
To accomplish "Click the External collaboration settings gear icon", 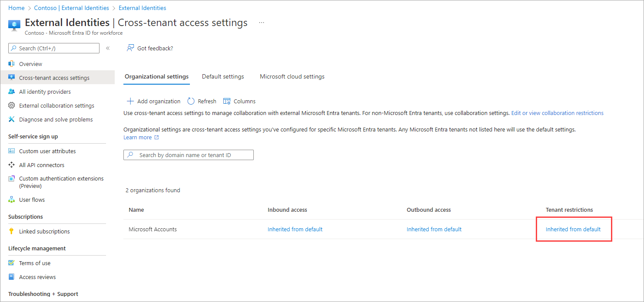I will (12, 105).
